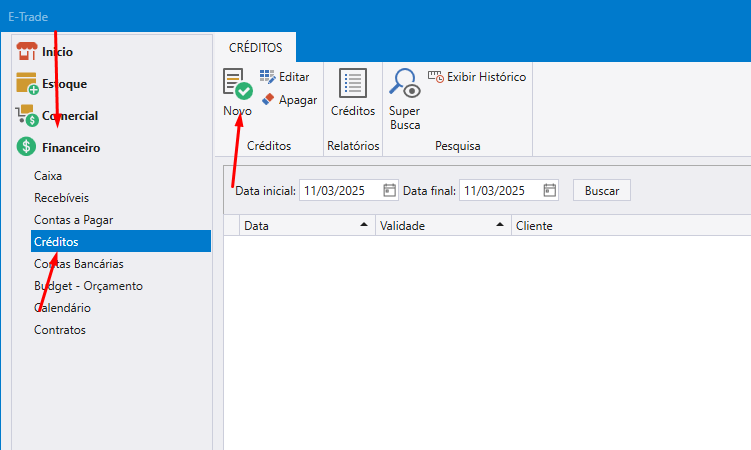Select Contas a Pagar in sidebar
Screen dimensions: 751x450
(x=73, y=219)
